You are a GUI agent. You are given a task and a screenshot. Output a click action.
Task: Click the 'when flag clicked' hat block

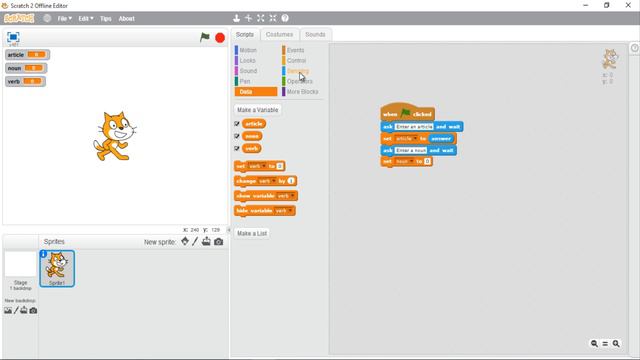pyautogui.click(x=407, y=112)
